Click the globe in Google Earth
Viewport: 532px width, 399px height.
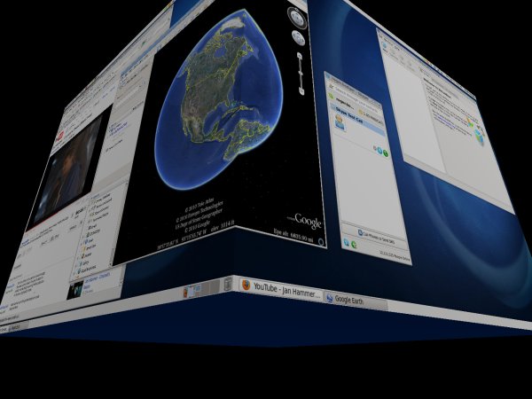pos(219,100)
